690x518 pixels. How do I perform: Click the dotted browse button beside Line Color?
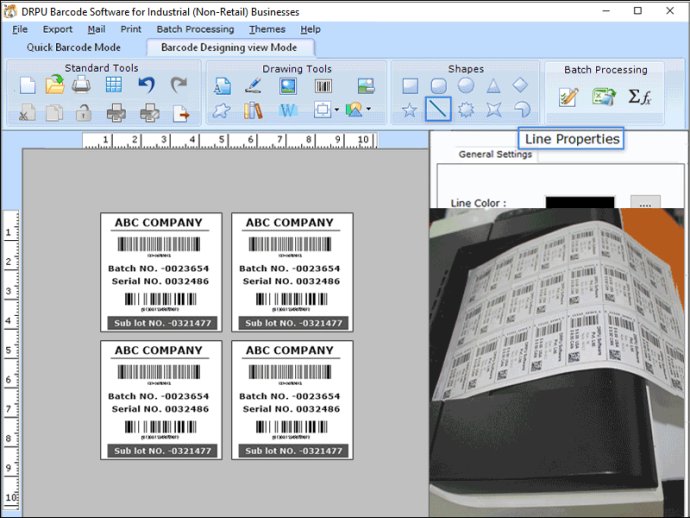[645, 202]
